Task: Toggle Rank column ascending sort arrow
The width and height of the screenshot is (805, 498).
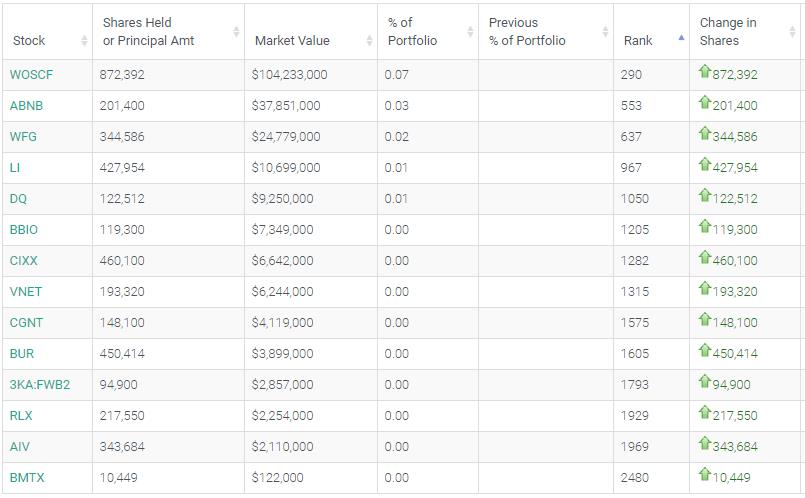Action: 681,37
